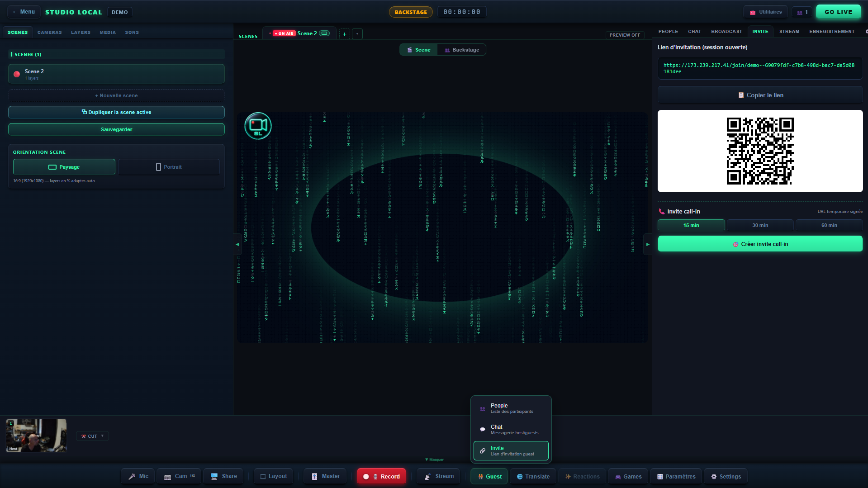Open the Reactions panel
Viewport: 868px width, 488px height.
[x=582, y=476]
